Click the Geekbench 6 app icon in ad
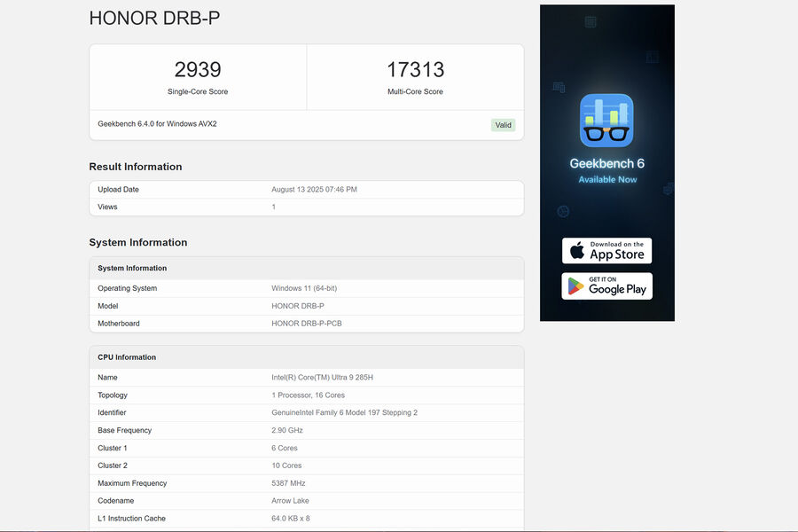This screenshot has height=532, width=798. pos(606,121)
